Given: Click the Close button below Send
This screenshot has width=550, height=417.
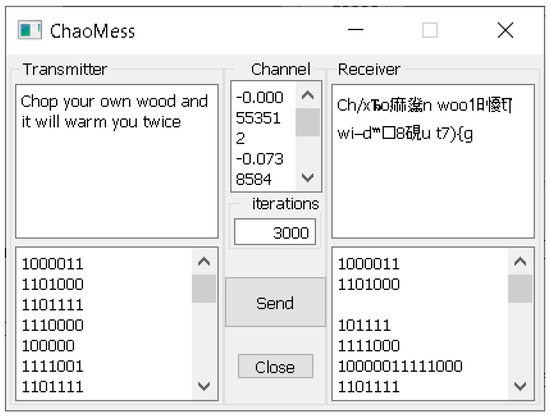Looking at the screenshot, I should [x=275, y=366].
